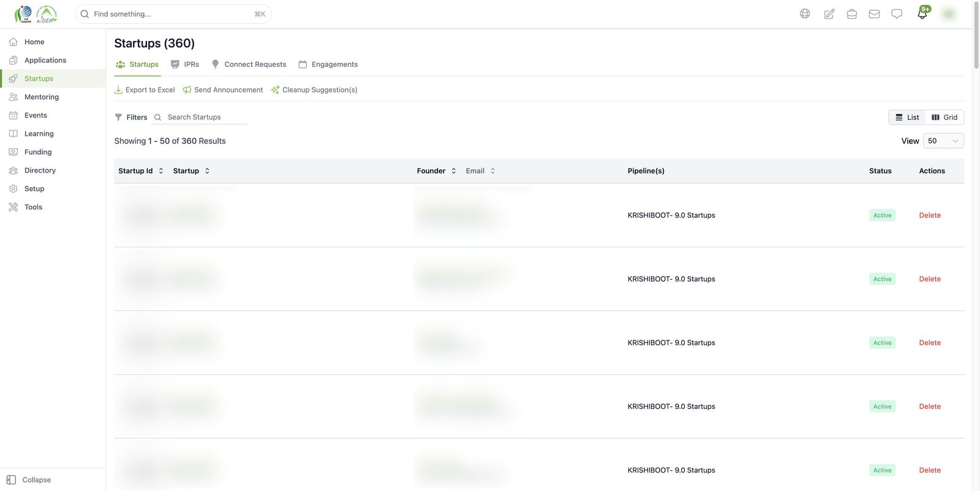Click the Learning book sidebar icon
The height and width of the screenshot is (491, 980).
(13, 133)
